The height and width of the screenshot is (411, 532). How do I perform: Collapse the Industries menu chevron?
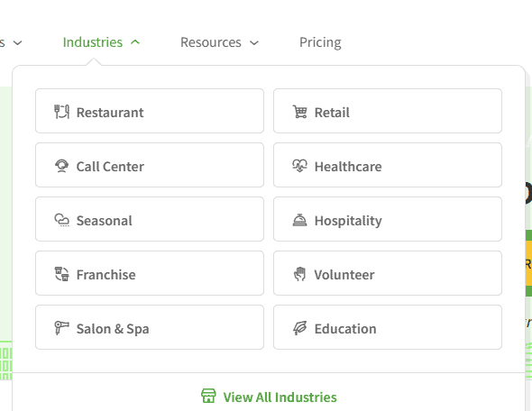tap(135, 42)
